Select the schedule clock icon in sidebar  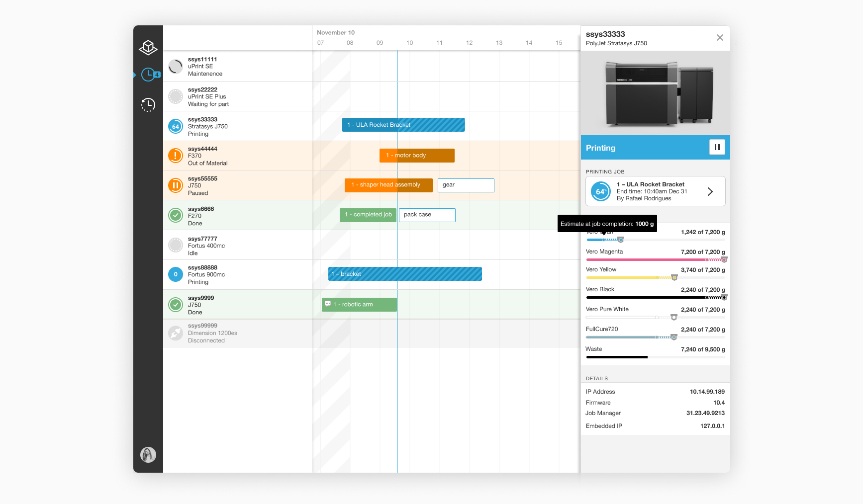148,75
